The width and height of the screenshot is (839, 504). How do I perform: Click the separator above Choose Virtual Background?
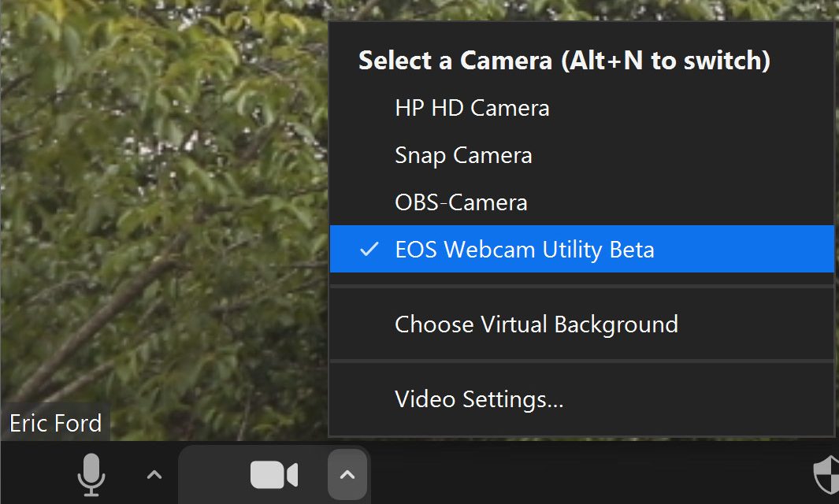[x=581, y=287]
